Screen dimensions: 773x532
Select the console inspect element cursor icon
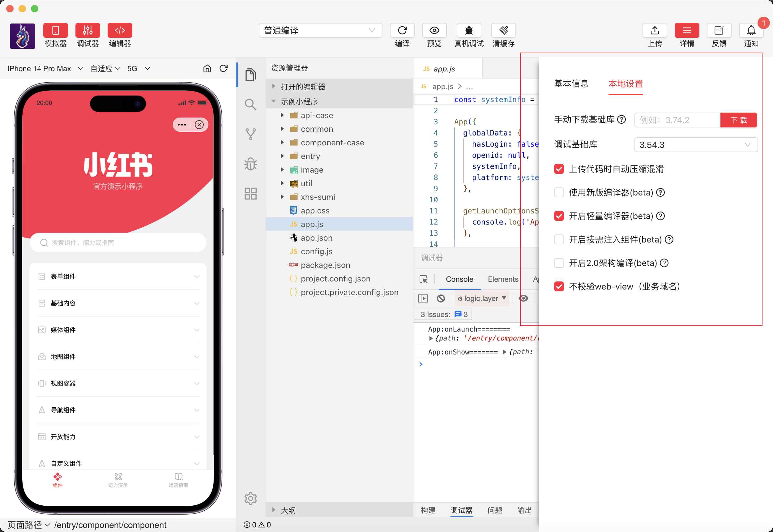424,279
